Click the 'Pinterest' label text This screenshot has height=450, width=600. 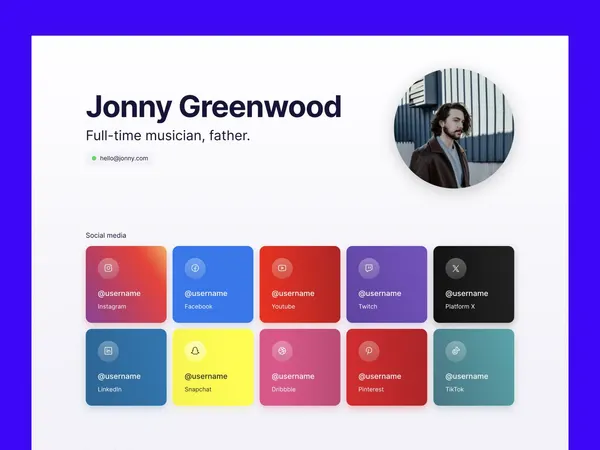point(371,389)
